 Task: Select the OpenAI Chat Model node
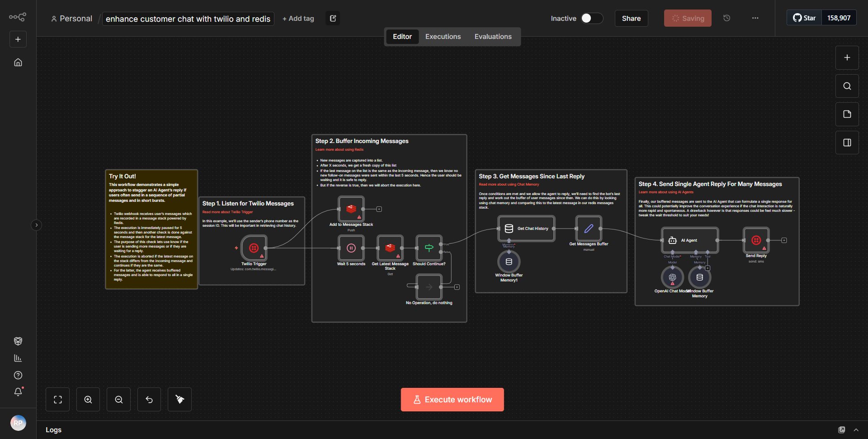[x=672, y=277]
